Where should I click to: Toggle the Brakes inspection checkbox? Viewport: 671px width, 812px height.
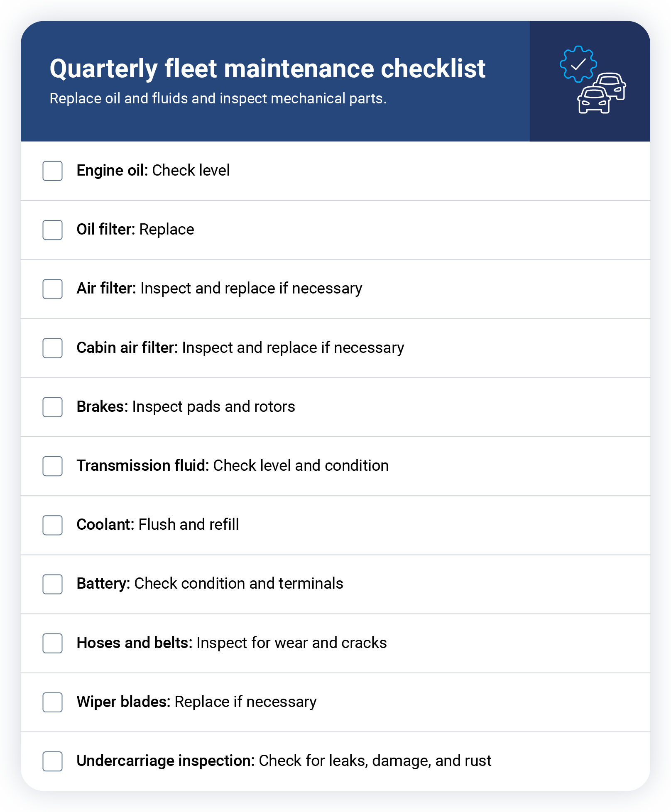point(53,407)
